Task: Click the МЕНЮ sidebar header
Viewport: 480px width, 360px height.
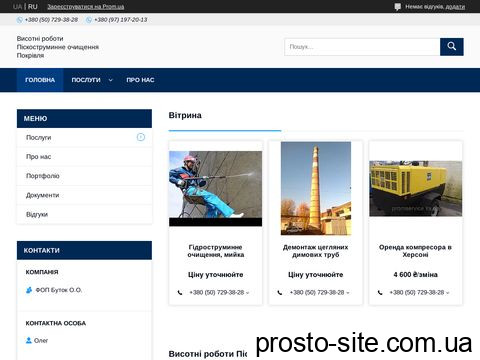Action: pyautogui.click(x=84, y=118)
